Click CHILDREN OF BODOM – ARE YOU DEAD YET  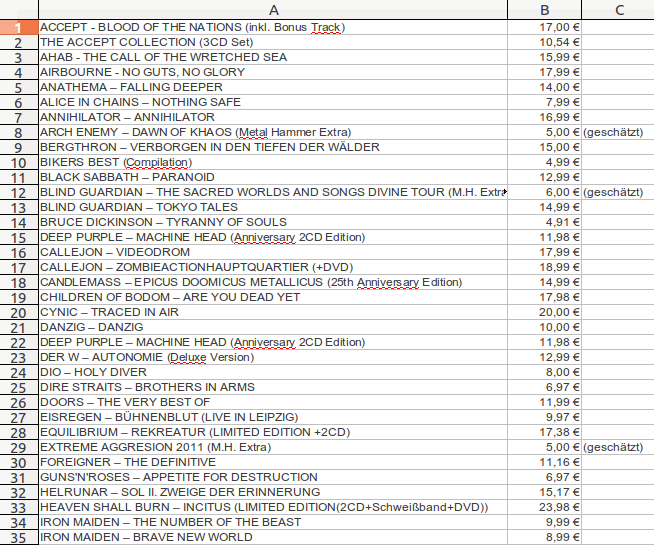pyautogui.click(x=273, y=298)
